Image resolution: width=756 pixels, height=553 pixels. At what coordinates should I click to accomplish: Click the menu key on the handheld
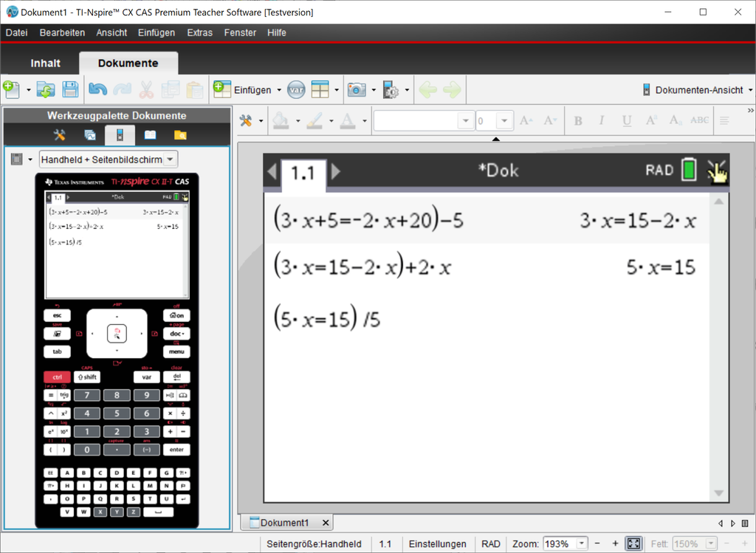click(176, 351)
